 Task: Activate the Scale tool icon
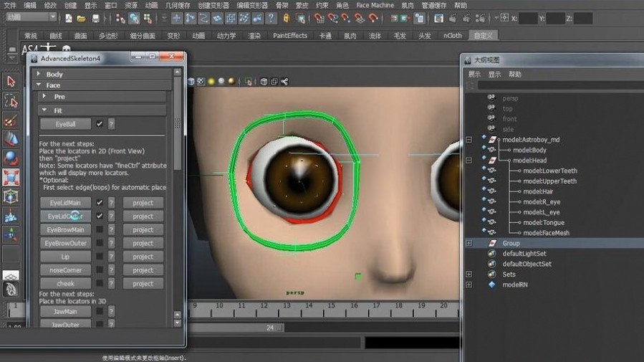coord(11,178)
